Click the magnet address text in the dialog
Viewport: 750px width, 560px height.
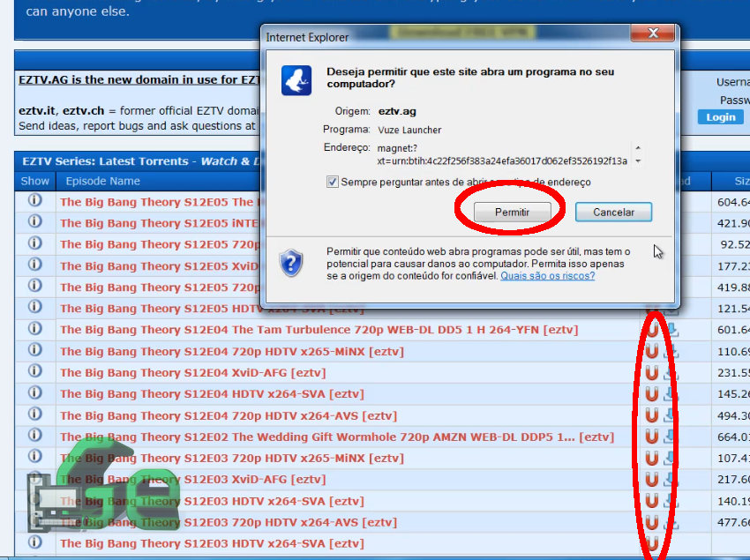502,154
